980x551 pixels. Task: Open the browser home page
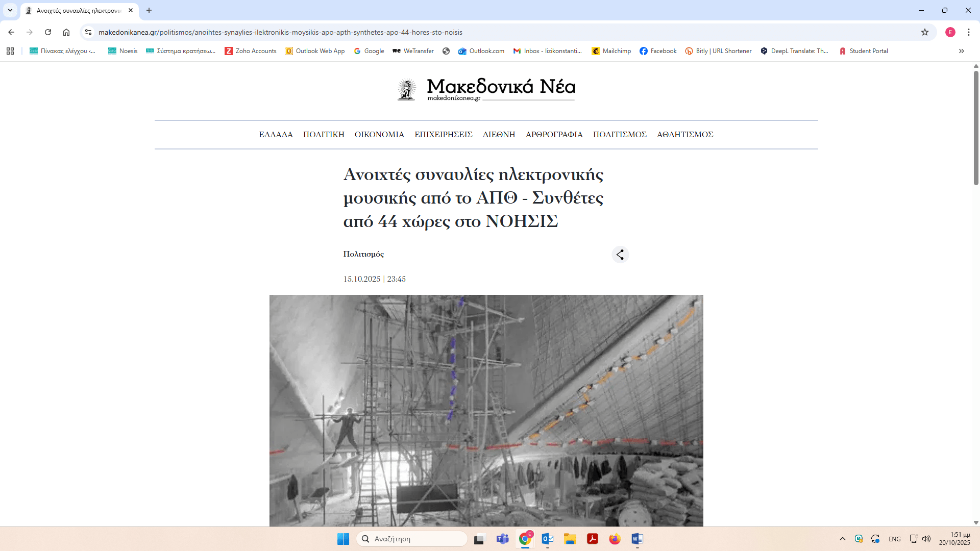pos(66,32)
